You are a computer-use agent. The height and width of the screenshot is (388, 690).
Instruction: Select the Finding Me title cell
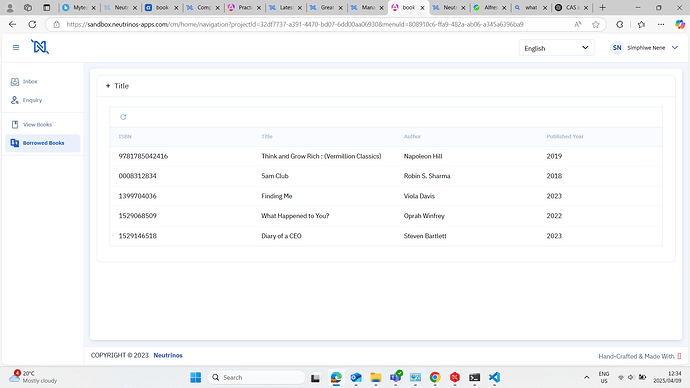(276, 196)
